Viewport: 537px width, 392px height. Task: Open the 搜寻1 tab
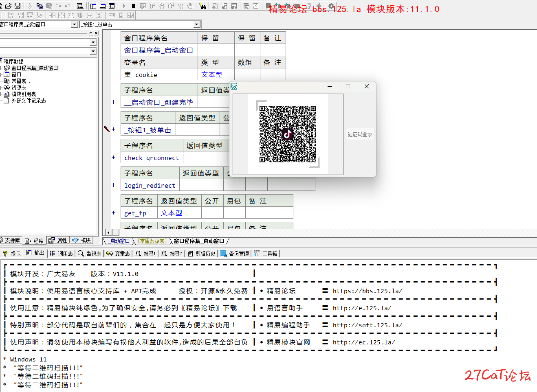(x=145, y=253)
